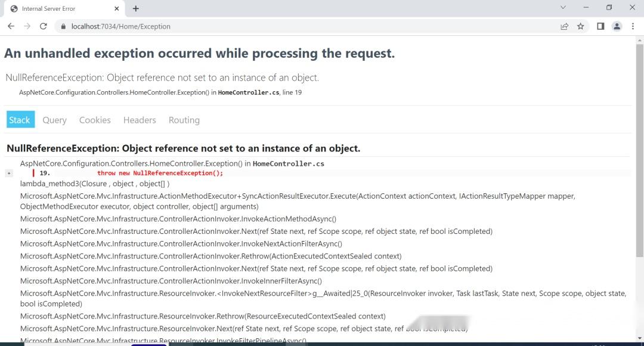Bookmark this page using the star icon
644x346 pixels.
click(580, 26)
